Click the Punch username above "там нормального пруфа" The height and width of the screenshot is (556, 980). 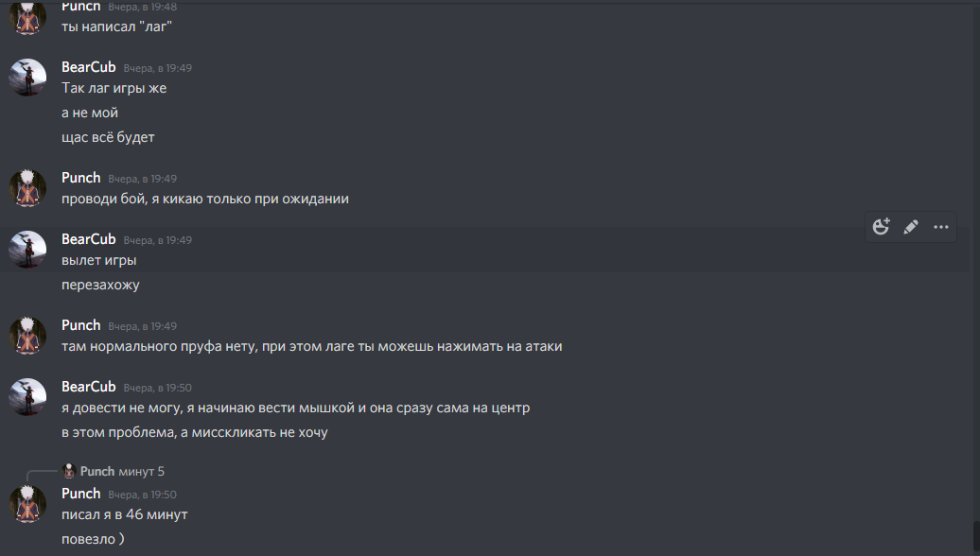80,325
